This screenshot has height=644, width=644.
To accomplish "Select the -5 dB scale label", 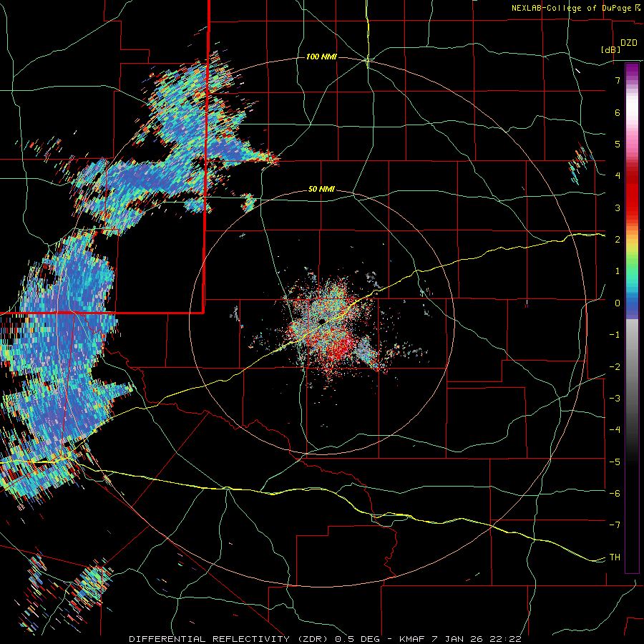I will point(615,462).
